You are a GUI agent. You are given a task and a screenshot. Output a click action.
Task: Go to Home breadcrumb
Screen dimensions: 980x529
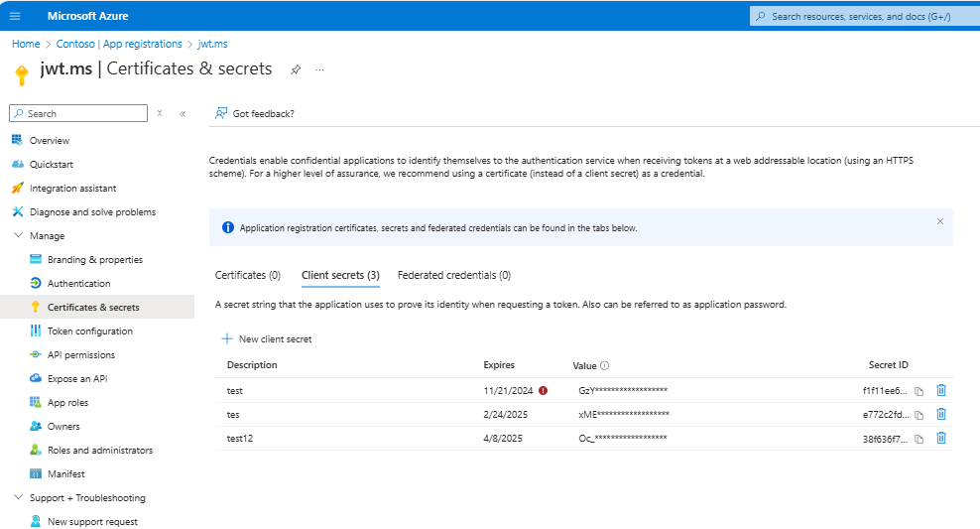[x=26, y=44]
